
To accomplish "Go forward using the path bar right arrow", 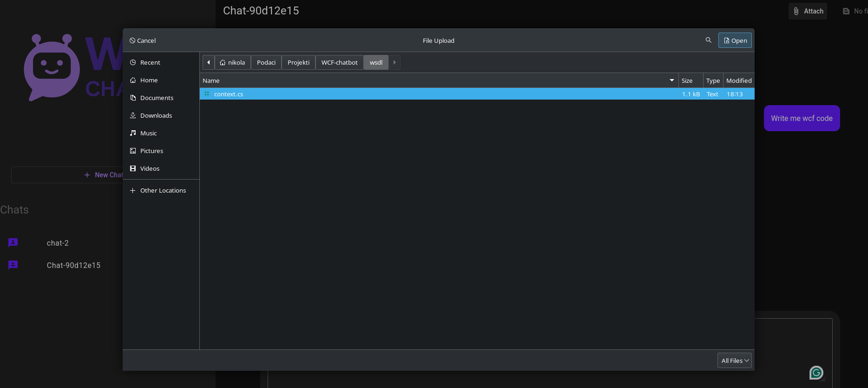I will point(395,62).
